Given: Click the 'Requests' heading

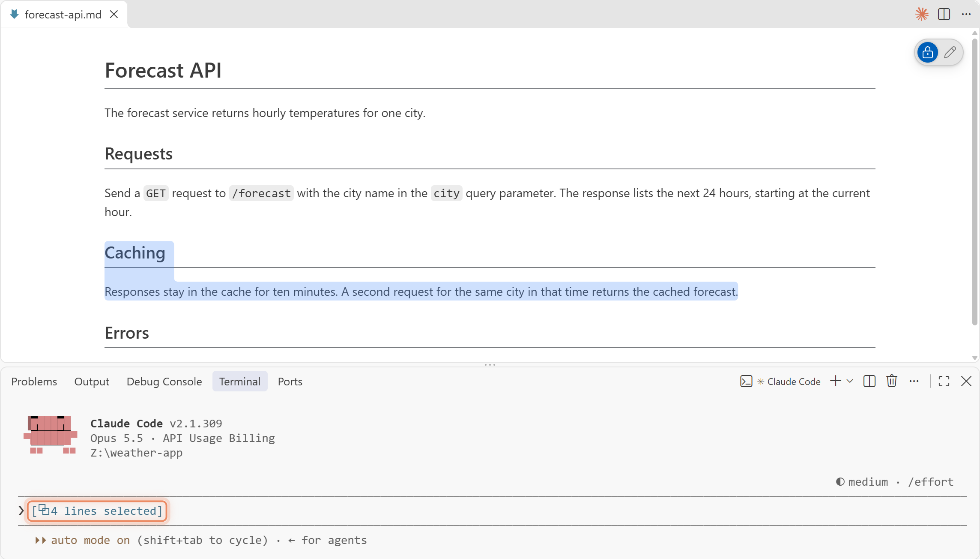Looking at the screenshot, I should pos(139,153).
